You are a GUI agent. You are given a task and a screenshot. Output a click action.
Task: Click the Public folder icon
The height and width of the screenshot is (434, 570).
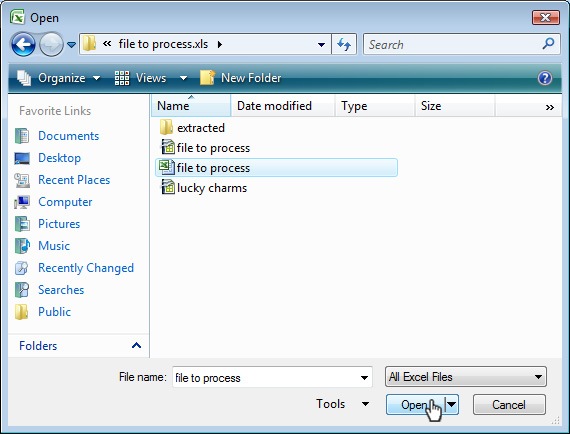(21, 312)
